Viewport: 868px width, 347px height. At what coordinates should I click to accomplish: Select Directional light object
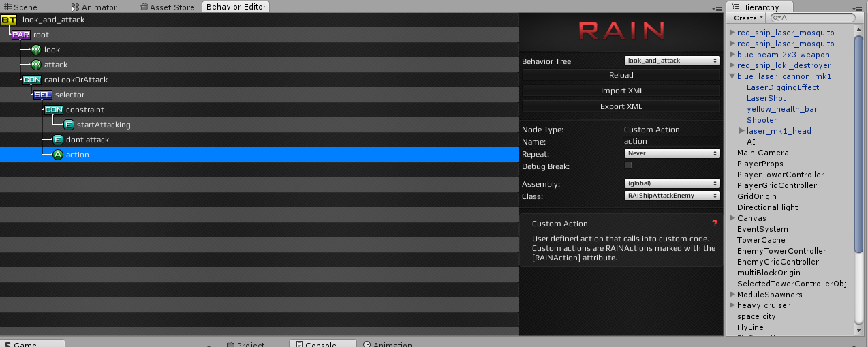pos(767,207)
